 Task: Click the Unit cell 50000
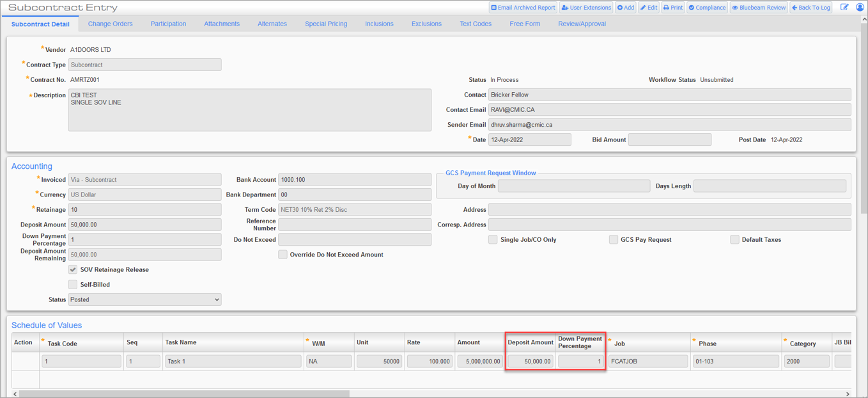pos(379,362)
